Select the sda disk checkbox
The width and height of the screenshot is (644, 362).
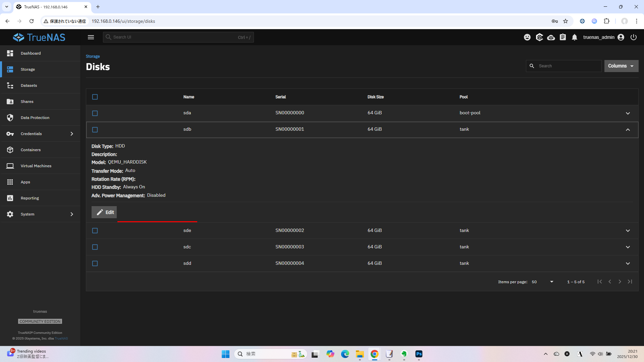coord(95,113)
